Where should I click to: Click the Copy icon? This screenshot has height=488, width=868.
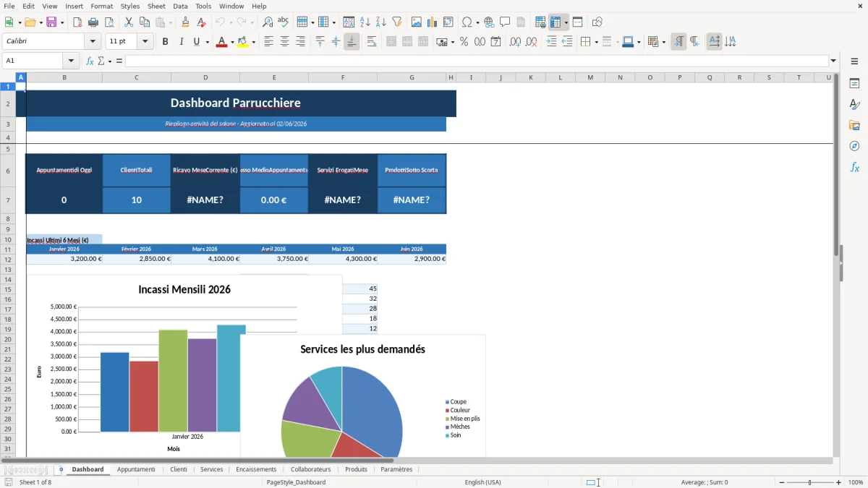[145, 22]
